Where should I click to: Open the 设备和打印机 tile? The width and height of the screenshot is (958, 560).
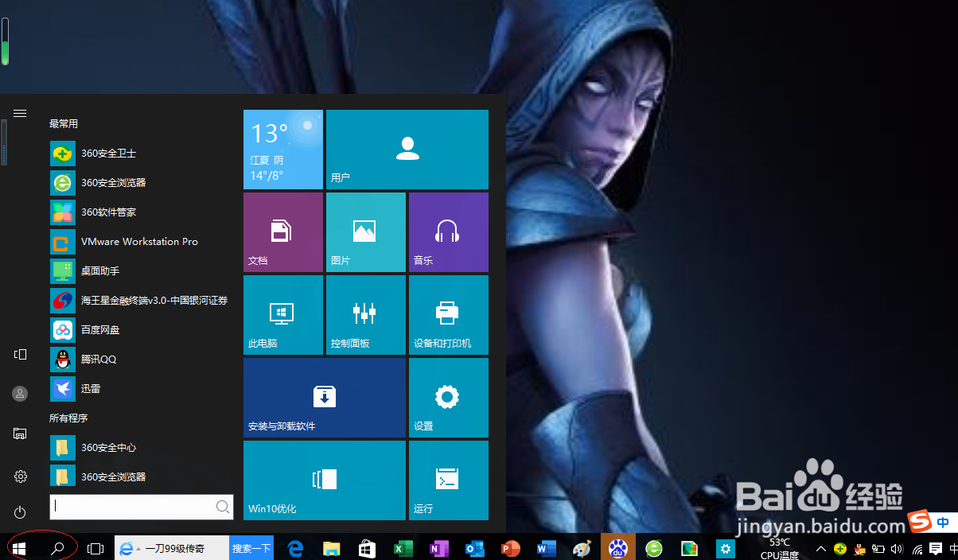tap(449, 315)
